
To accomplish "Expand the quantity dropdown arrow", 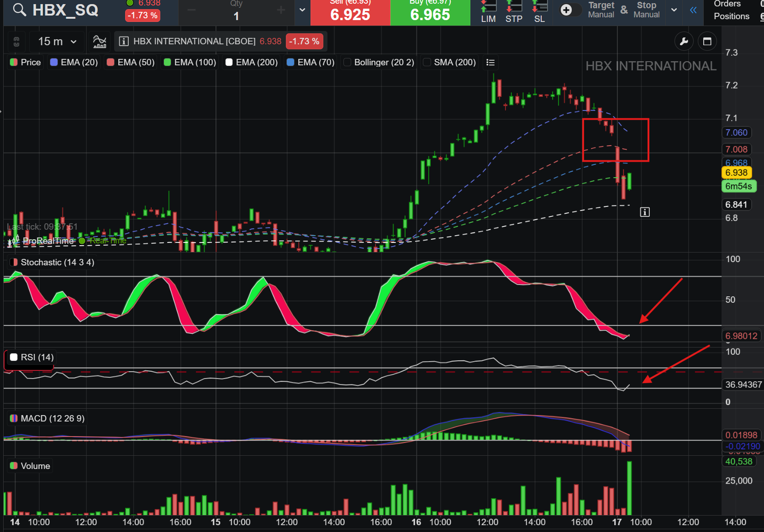I will click(x=302, y=10).
